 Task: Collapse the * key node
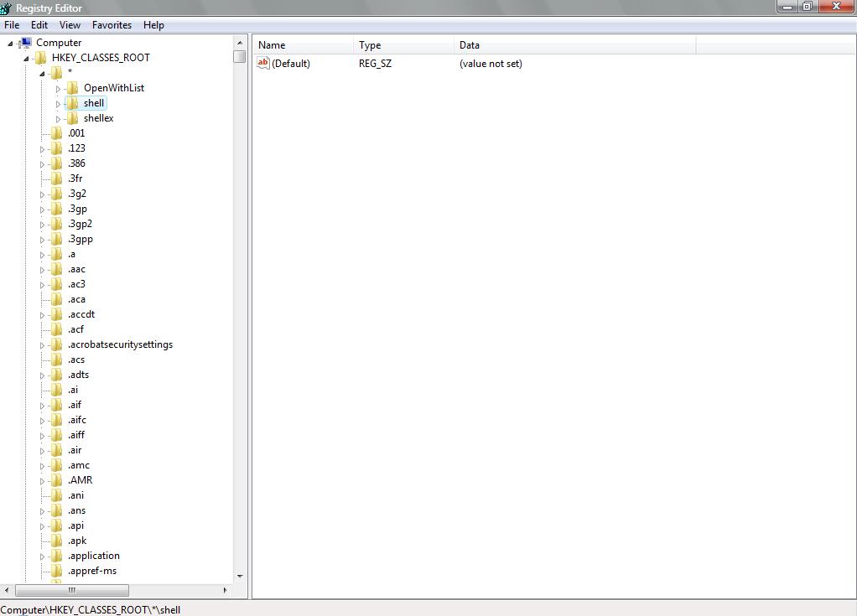pyautogui.click(x=42, y=74)
